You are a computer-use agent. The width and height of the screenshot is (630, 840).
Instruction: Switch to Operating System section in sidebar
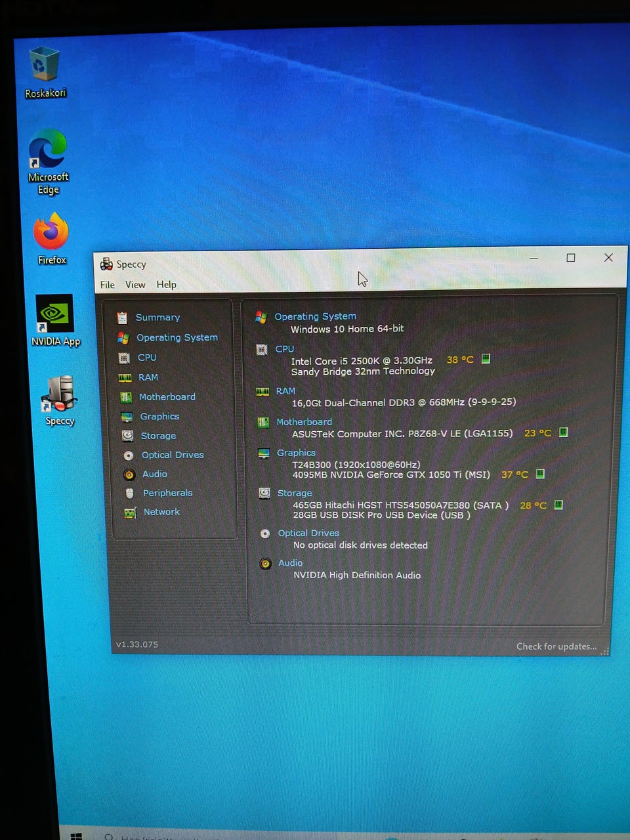pos(177,337)
